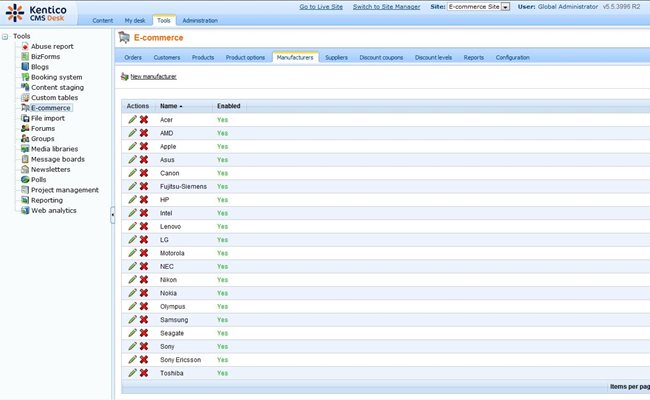Delete the Olympus manufacturer
Screen dimensions: 650x400
coord(144,306)
